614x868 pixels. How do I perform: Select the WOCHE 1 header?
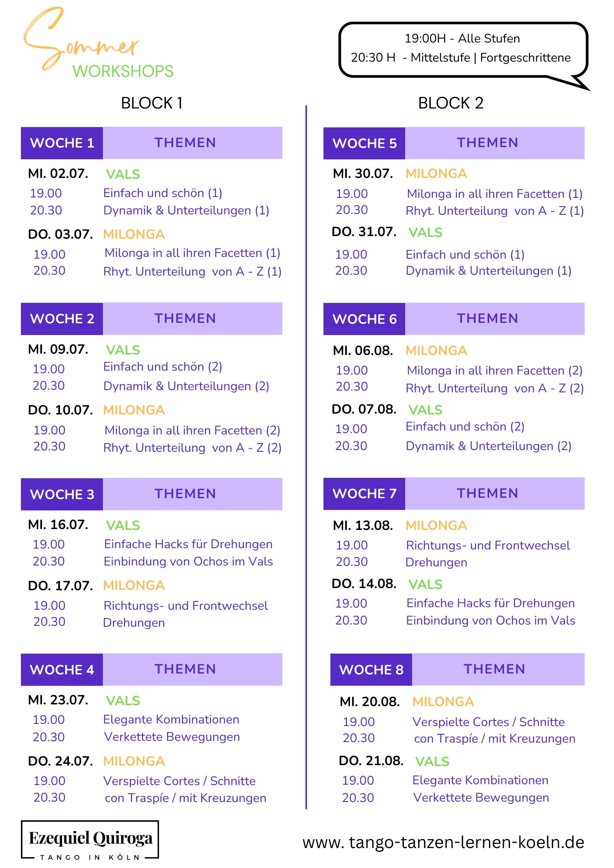tap(62, 143)
